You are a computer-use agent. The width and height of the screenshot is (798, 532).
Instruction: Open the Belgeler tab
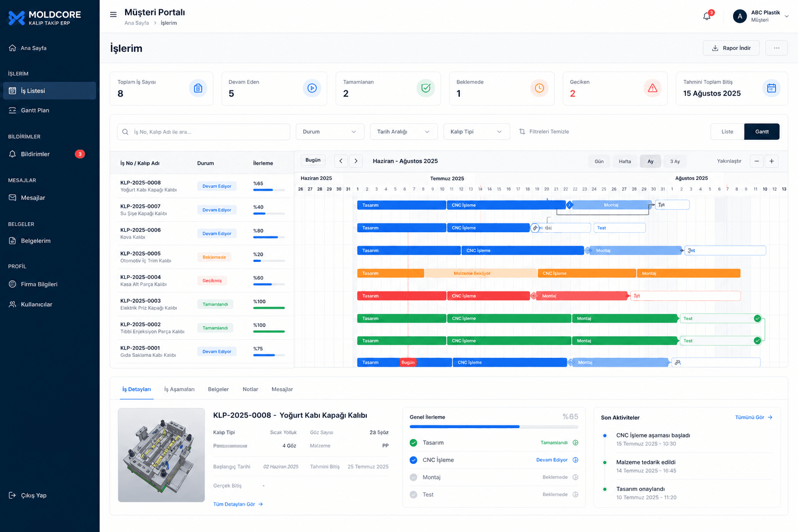click(218, 389)
